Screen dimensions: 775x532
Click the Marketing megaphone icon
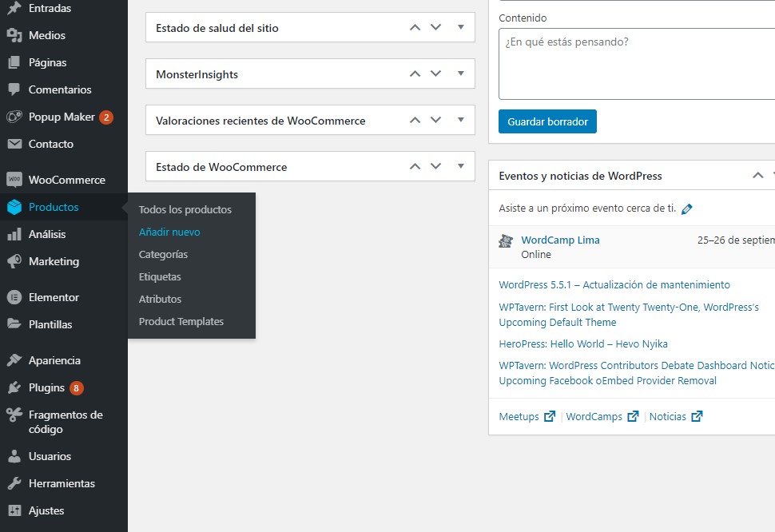coord(14,261)
